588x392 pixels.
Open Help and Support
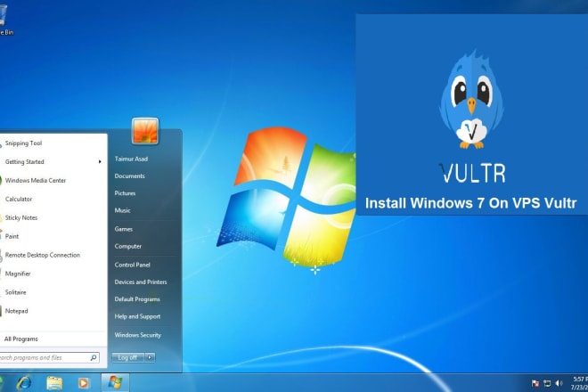(x=137, y=316)
